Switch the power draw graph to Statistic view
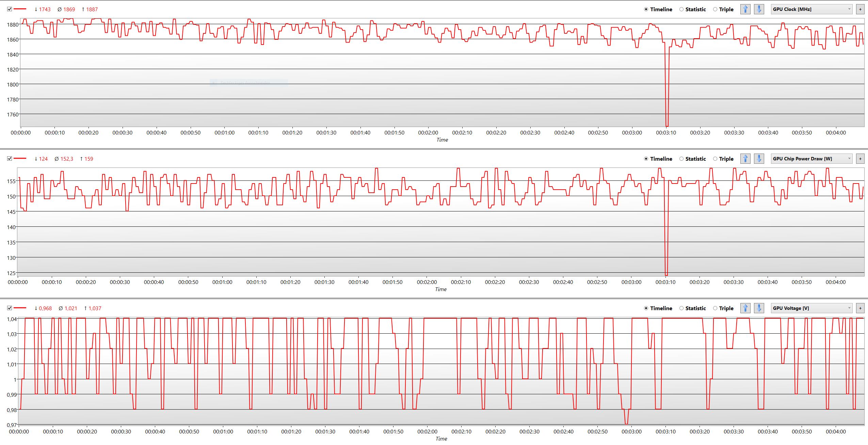 click(x=681, y=159)
